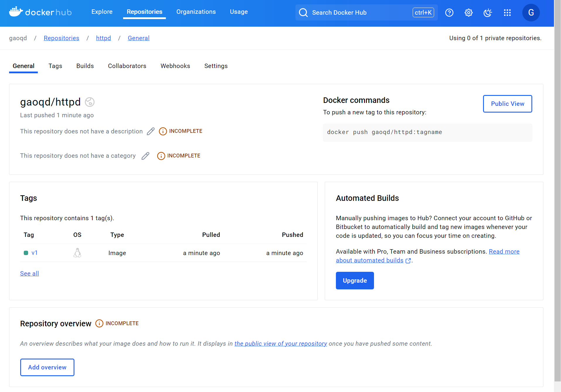Click the public globe icon beside gaoqd/httpd
Image resolution: width=561 pixels, height=392 pixels.
click(x=90, y=102)
